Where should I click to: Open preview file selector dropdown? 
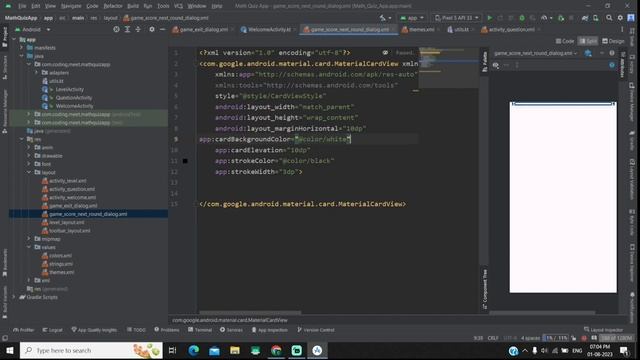pyautogui.click(x=535, y=53)
